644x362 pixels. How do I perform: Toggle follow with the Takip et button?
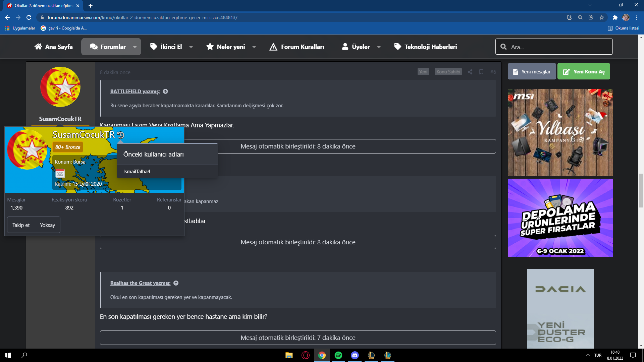coord(21,225)
